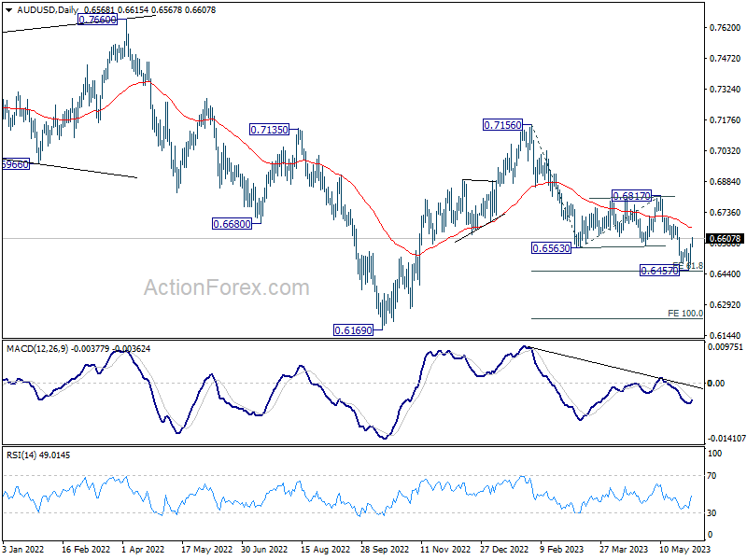The image size is (747, 560).
Task: Click the 0.70320 price axis value
Action: click(x=726, y=151)
